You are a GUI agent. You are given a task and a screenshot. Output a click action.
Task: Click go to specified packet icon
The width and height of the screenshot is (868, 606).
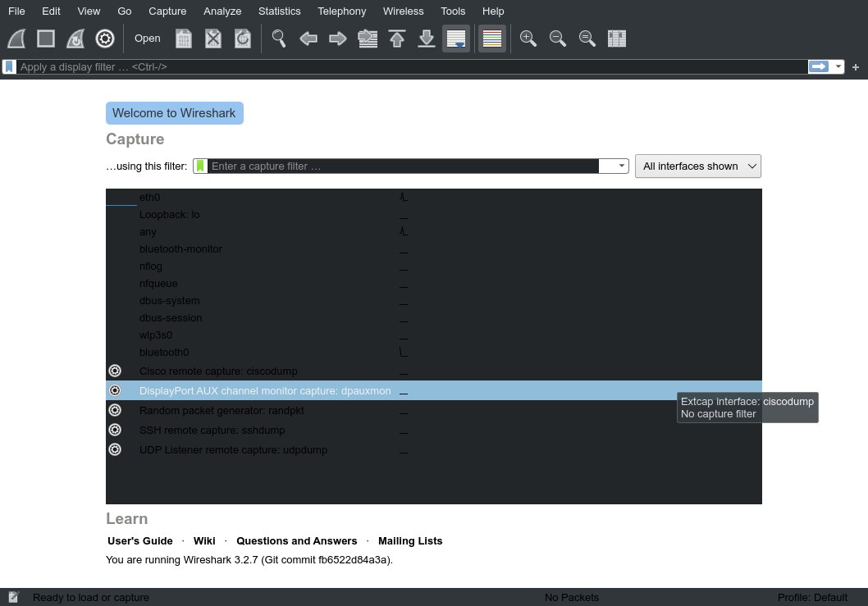(368, 39)
